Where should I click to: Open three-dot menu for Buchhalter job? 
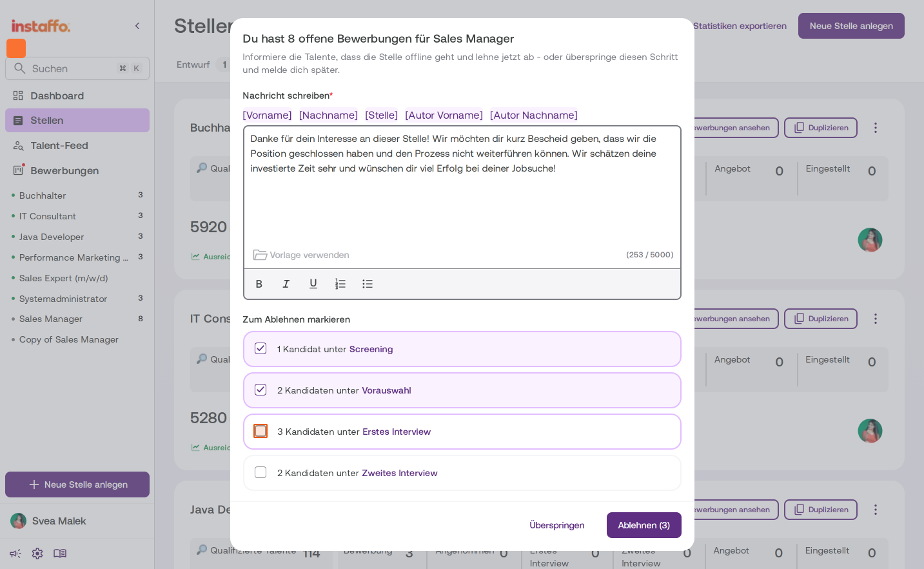point(876,128)
